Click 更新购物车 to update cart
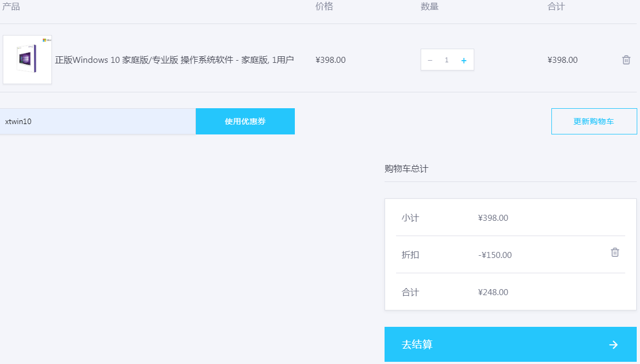Image resolution: width=640 pixels, height=364 pixels. coord(594,121)
